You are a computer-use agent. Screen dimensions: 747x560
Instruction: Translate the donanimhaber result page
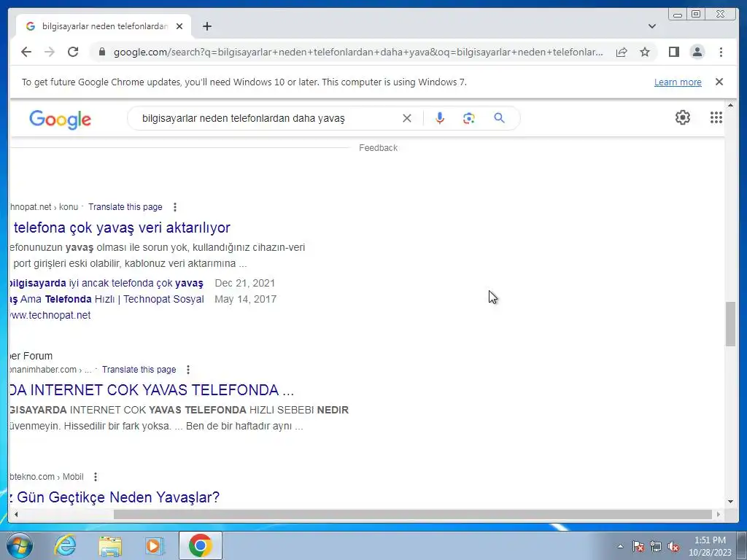pos(139,370)
